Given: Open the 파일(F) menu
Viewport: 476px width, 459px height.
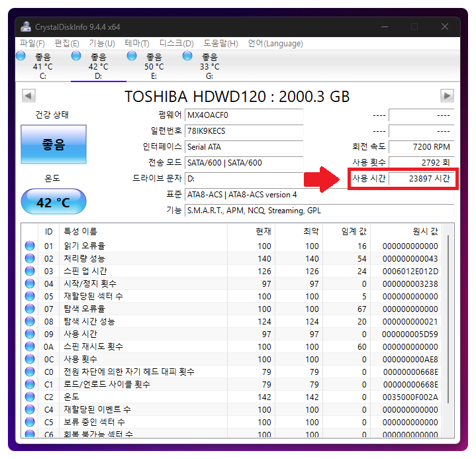Looking at the screenshot, I should (x=32, y=44).
